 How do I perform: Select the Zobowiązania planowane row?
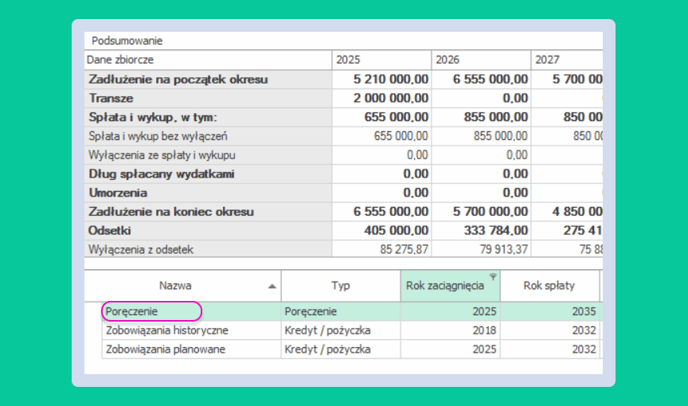point(352,349)
